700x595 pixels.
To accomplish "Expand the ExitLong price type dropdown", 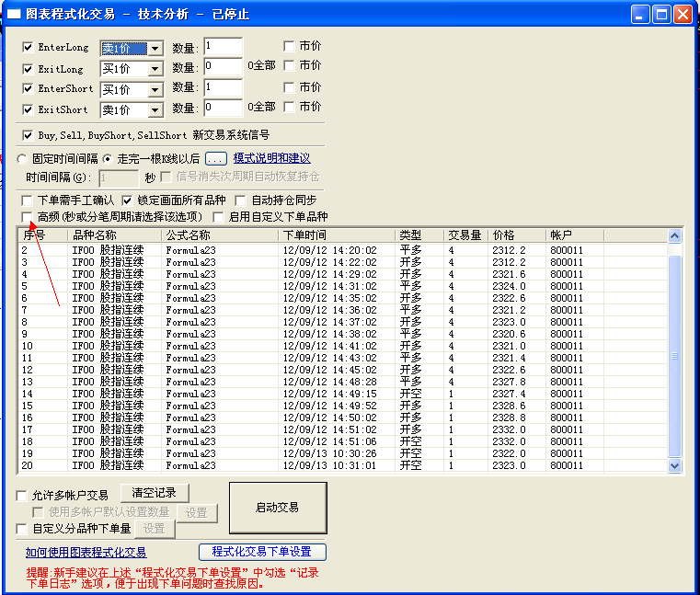I will pos(155,69).
